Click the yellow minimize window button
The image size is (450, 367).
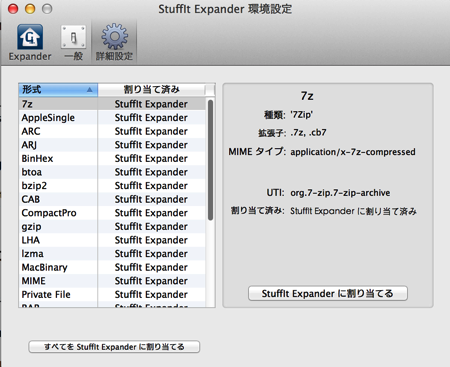pos(30,9)
